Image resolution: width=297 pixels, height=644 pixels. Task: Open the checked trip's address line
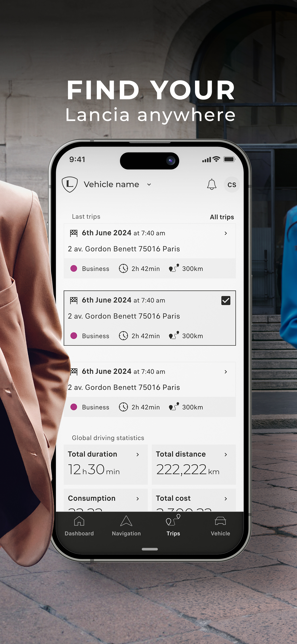[124, 316]
